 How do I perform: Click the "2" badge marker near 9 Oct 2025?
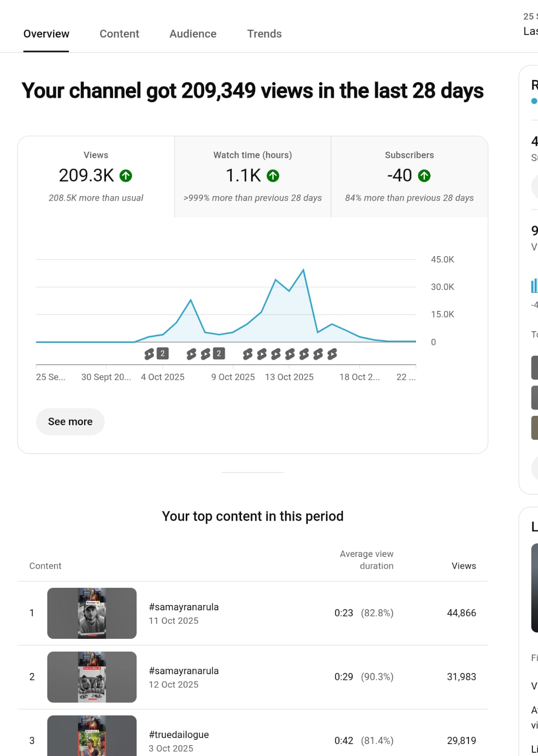[x=219, y=353]
